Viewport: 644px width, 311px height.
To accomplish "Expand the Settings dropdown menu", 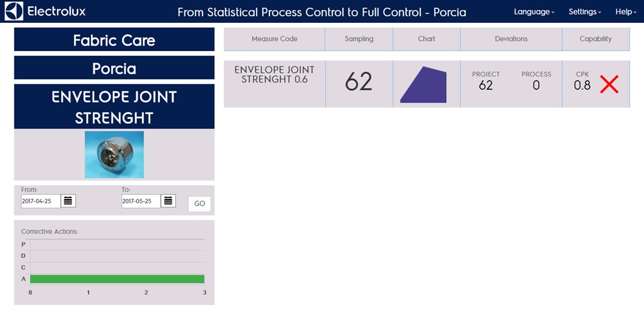I will point(584,12).
